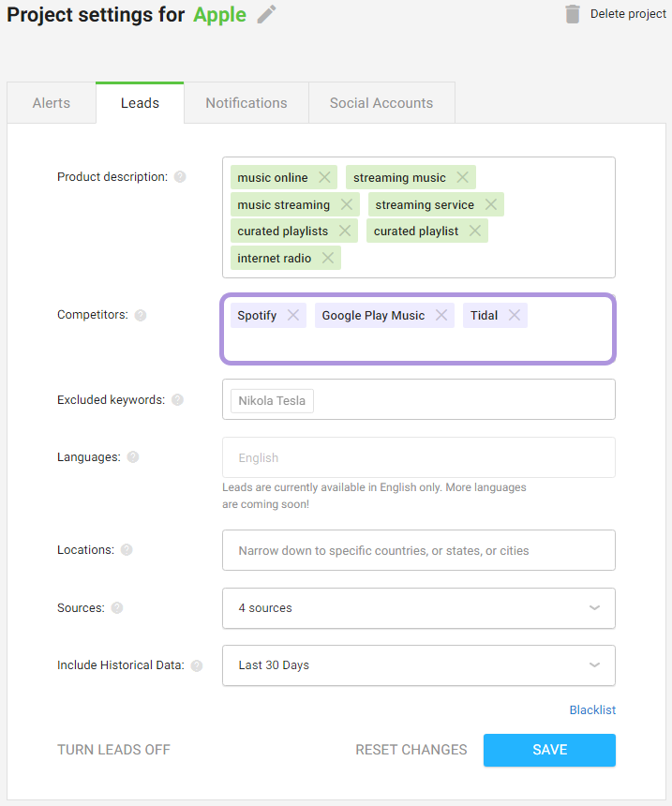Click the Blacklist link
This screenshot has width=672, height=806.
(x=592, y=709)
